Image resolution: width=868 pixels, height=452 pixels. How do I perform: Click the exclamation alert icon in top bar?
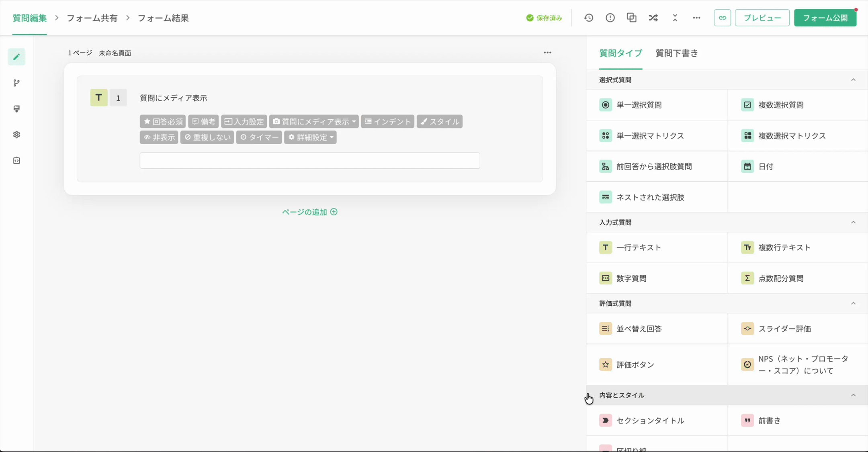610,18
